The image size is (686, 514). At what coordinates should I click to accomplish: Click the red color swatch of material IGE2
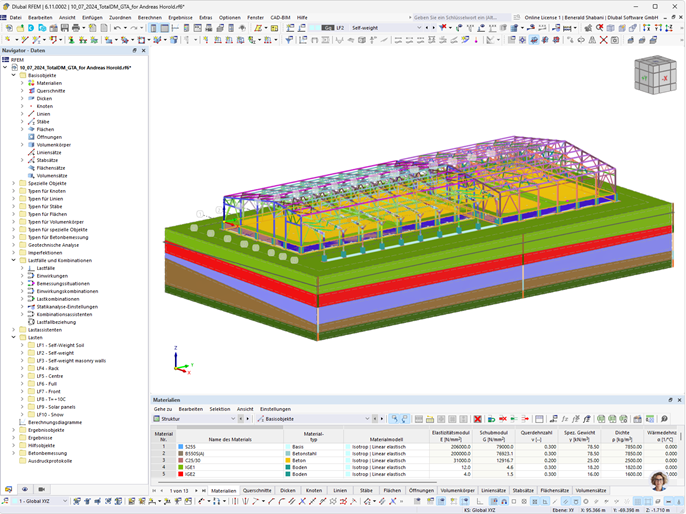click(x=181, y=474)
